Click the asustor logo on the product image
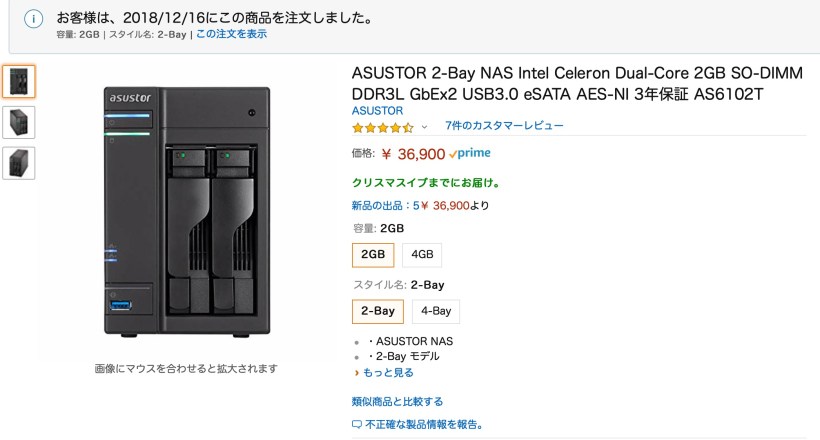820x440 pixels. 129,95
